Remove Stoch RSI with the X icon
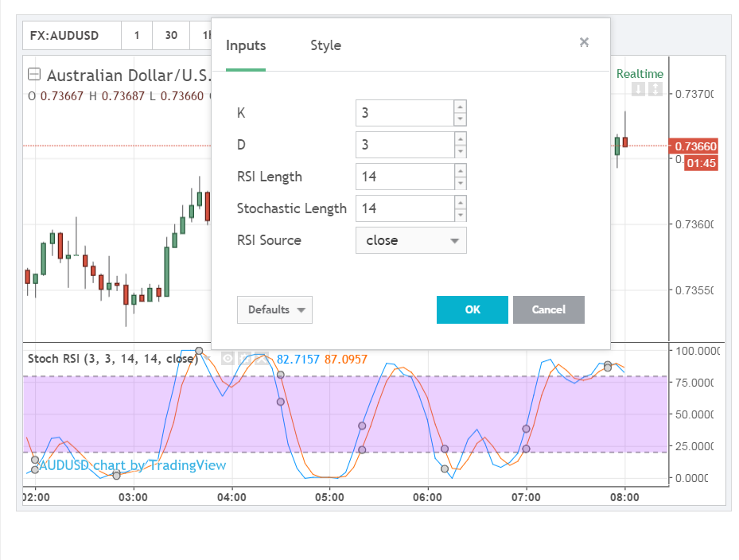The image size is (739, 560). [x=262, y=359]
